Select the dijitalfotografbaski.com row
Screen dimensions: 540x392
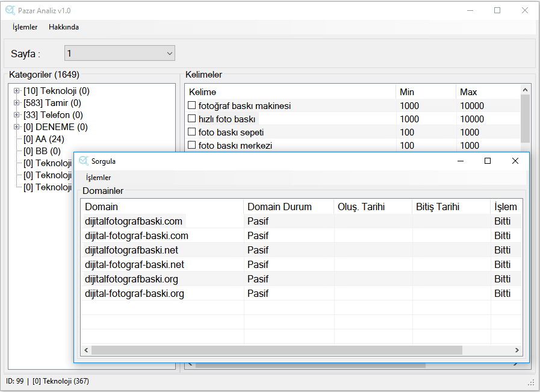(x=302, y=221)
